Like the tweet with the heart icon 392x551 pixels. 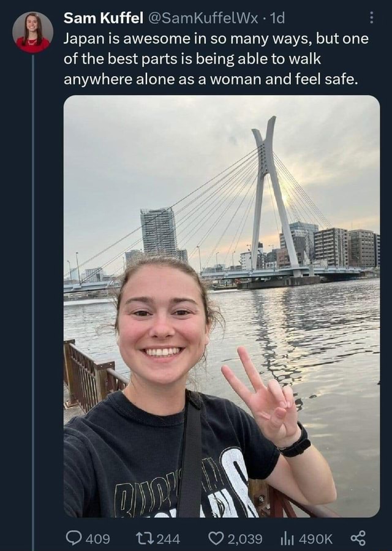pos(216,538)
